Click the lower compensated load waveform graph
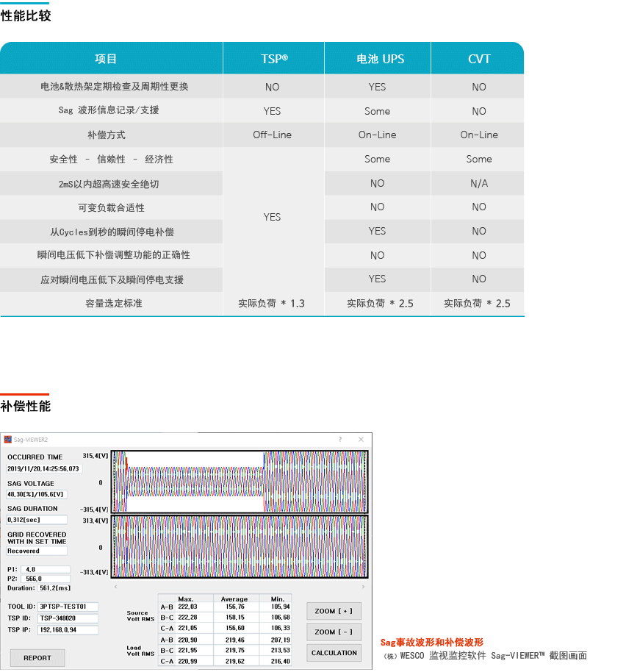 click(240, 546)
